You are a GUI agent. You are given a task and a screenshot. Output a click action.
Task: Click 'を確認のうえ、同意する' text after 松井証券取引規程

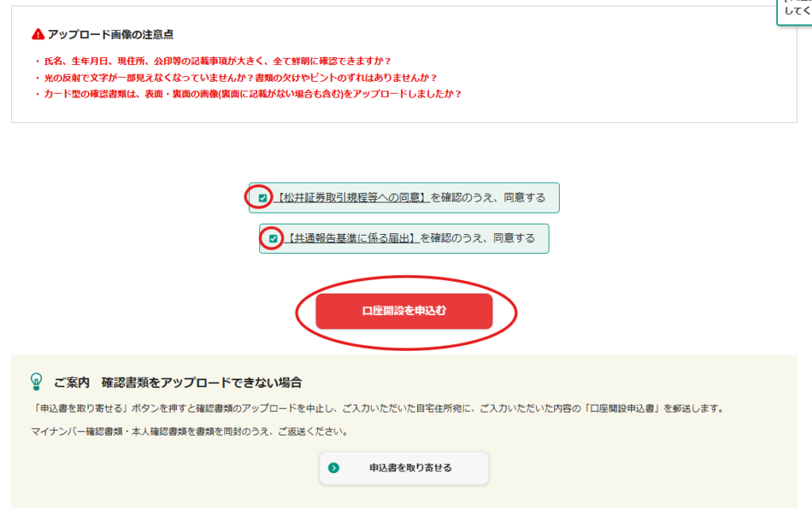coord(488,198)
